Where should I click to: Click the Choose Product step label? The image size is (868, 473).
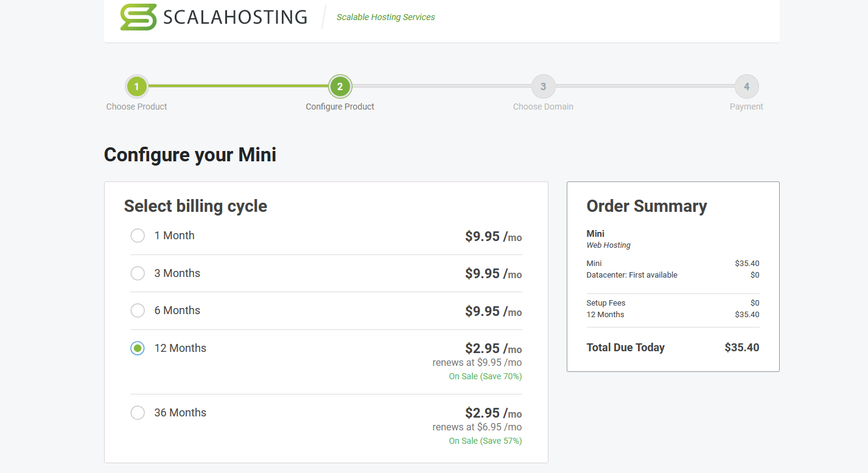click(136, 107)
